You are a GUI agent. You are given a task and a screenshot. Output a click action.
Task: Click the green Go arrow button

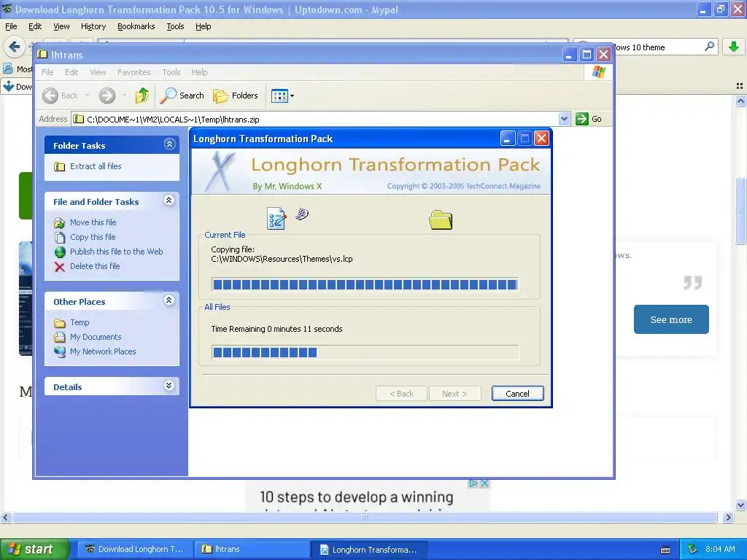click(x=581, y=119)
